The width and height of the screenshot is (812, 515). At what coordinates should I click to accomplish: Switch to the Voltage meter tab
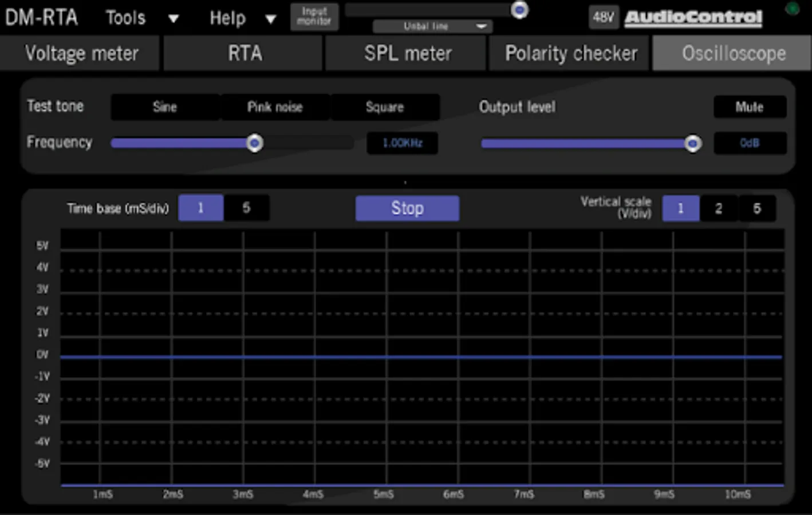pyautogui.click(x=80, y=53)
